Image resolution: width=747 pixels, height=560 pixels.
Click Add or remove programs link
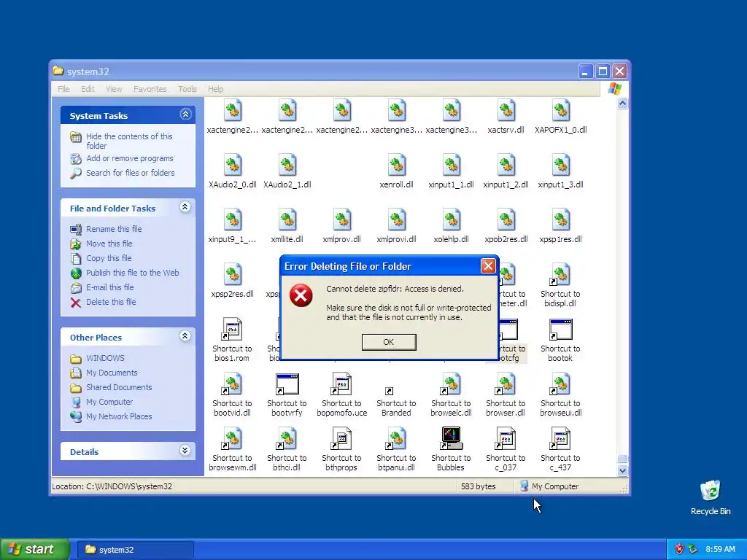[130, 158]
